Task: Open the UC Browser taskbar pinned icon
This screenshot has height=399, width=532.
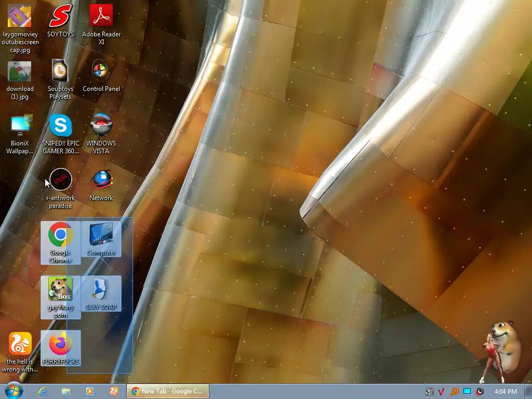Action: (x=114, y=391)
